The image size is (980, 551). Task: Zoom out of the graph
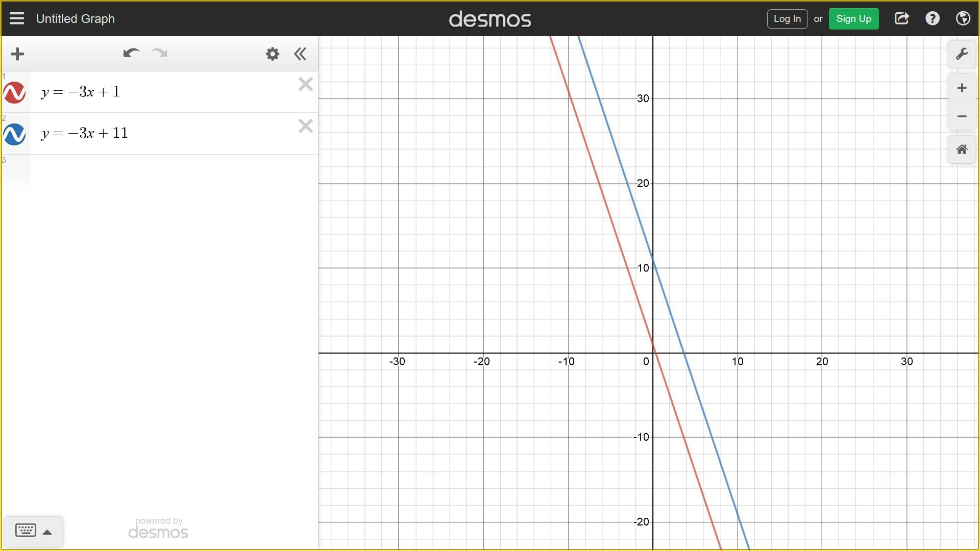click(962, 117)
